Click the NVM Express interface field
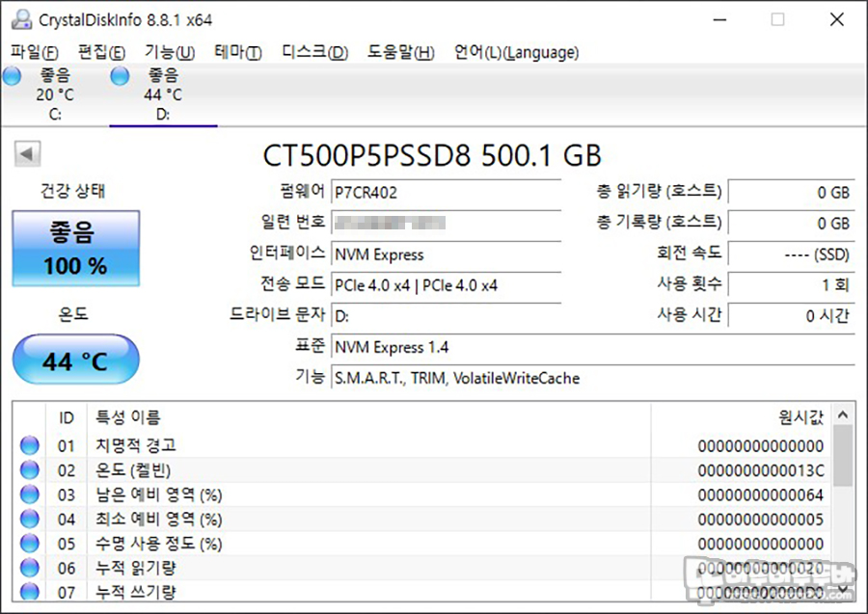Viewport: 868px width, 614px height. 447,254
